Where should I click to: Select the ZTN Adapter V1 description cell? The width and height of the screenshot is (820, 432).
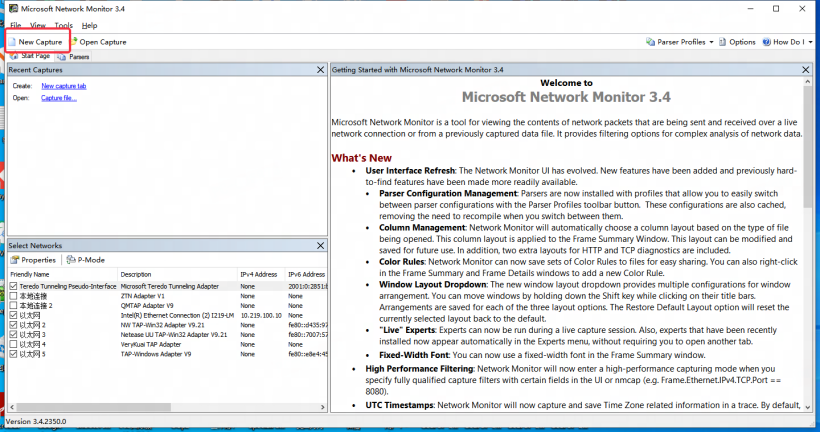coord(143,296)
